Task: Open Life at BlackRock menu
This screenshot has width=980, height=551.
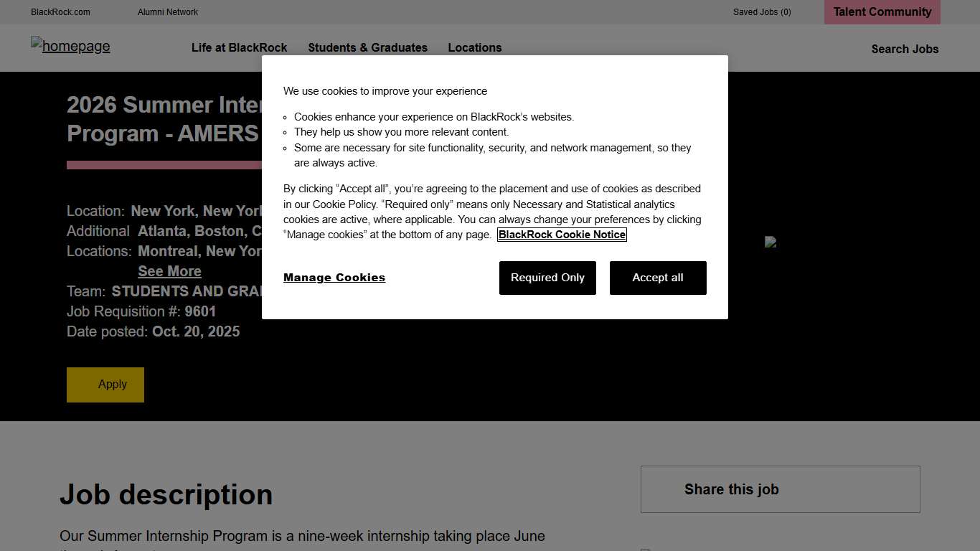Action: tap(239, 47)
